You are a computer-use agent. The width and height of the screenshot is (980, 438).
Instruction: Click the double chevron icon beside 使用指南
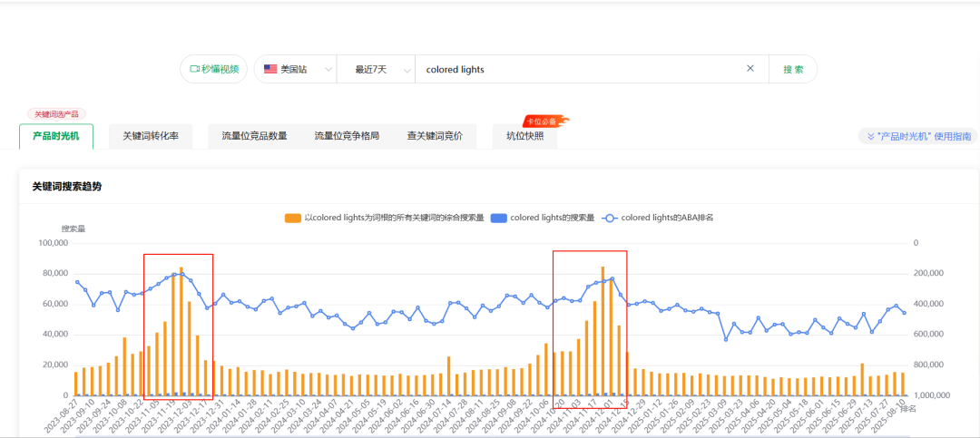(870, 136)
